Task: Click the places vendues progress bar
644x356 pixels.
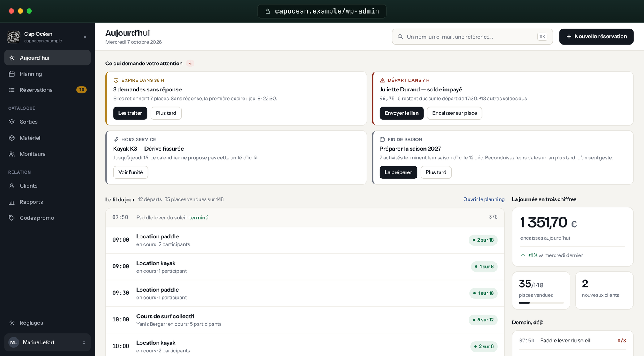Action: 541,302
